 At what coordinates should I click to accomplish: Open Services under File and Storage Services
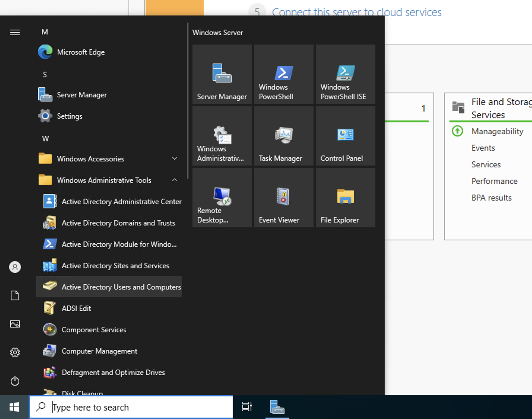pos(486,164)
